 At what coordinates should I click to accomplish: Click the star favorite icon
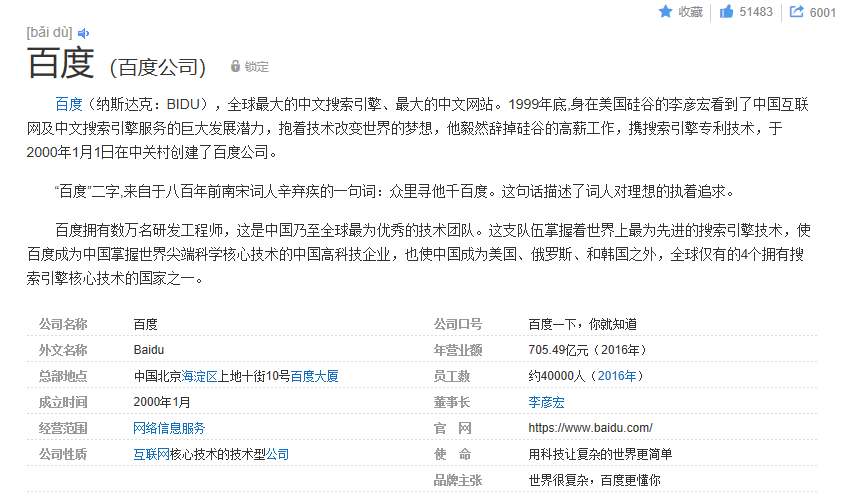pos(666,11)
